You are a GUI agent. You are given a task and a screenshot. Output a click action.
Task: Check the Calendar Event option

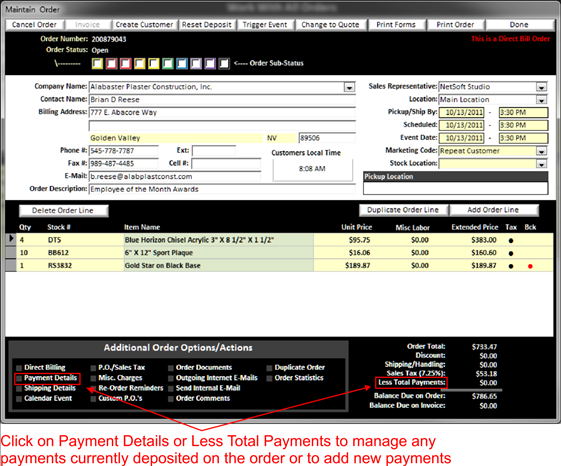click(x=19, y=399)
